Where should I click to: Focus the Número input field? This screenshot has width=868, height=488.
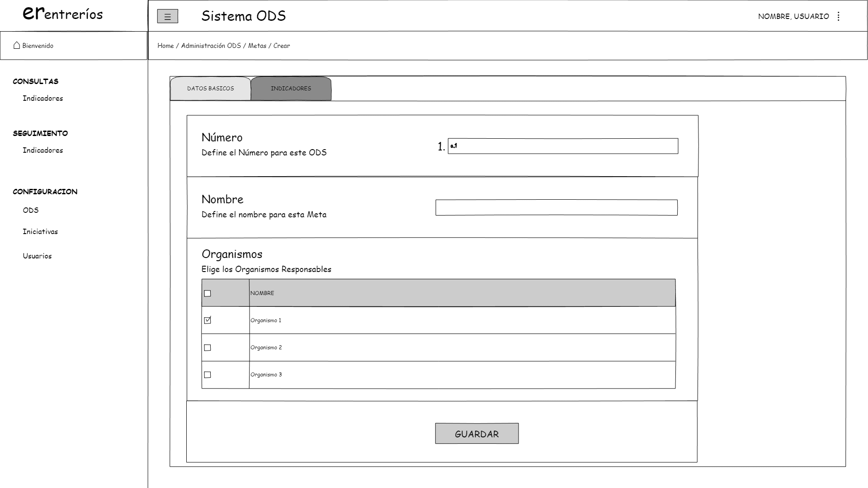[x=563, y=146]
